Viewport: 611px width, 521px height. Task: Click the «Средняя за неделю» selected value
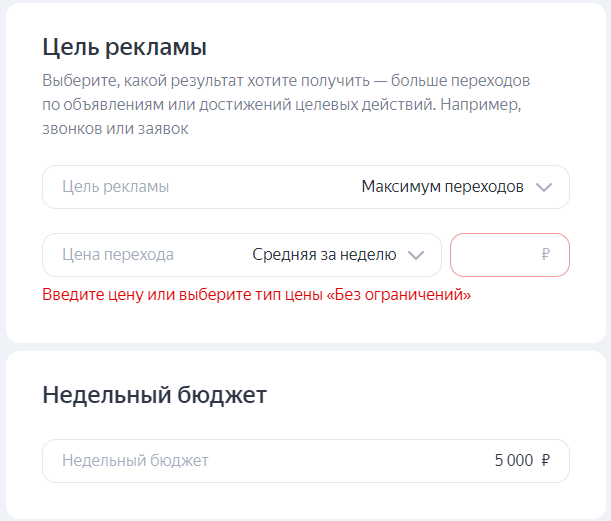(324, 255)
